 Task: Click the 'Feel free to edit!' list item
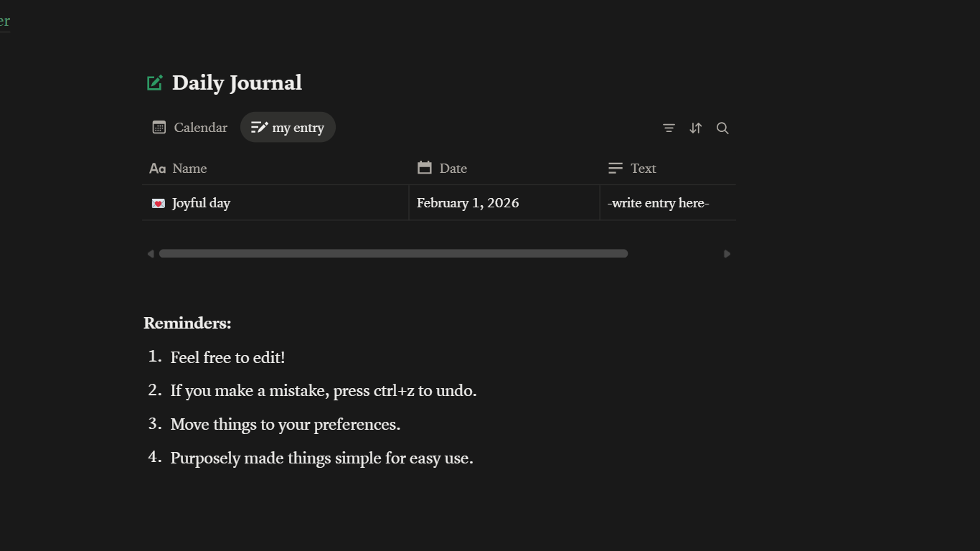[x=227, y=357]
